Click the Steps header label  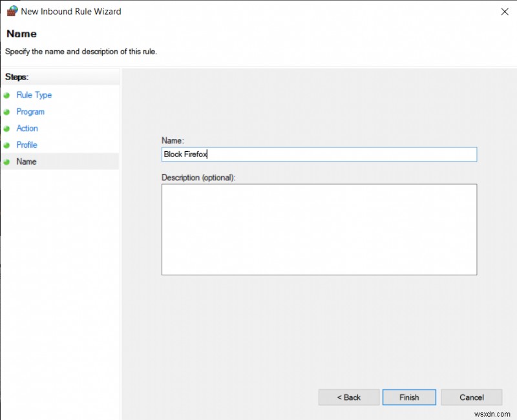point(16,76)
